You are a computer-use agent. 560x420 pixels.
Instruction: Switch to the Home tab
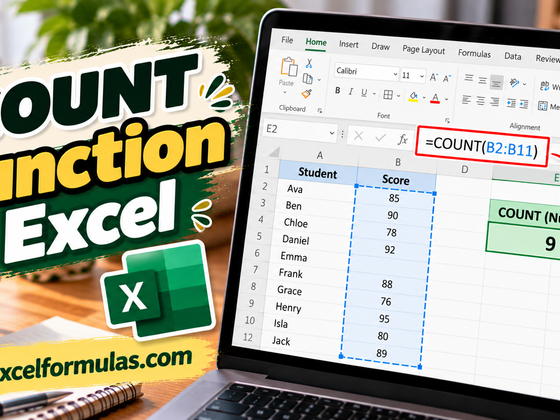[x=316, y=42]
